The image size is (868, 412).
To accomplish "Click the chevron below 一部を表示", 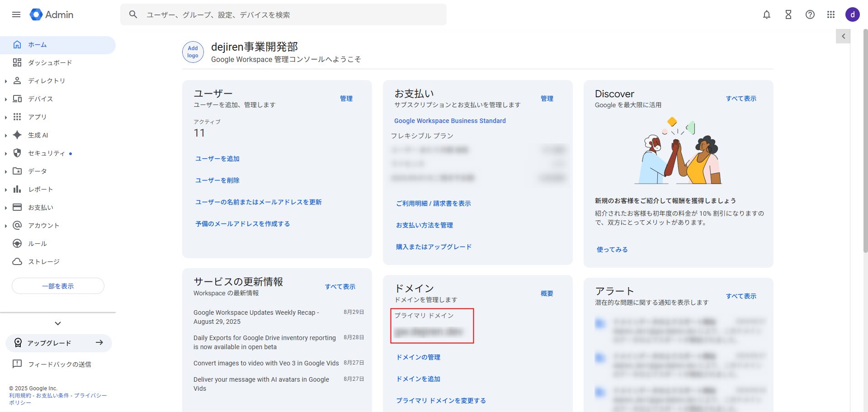I will (57, 323).
